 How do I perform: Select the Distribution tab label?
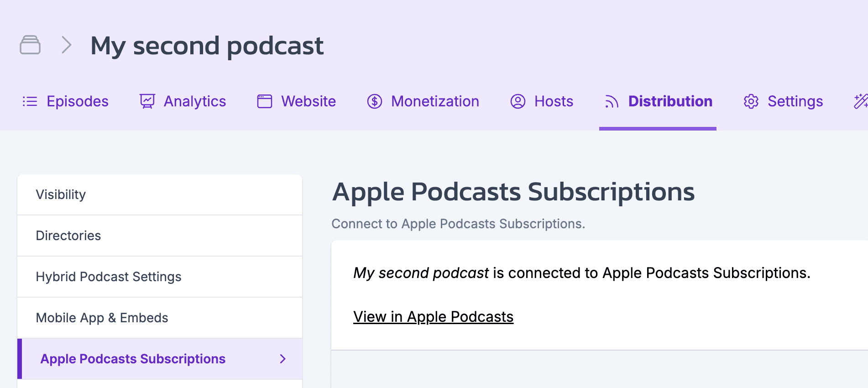tap(670, 101)
